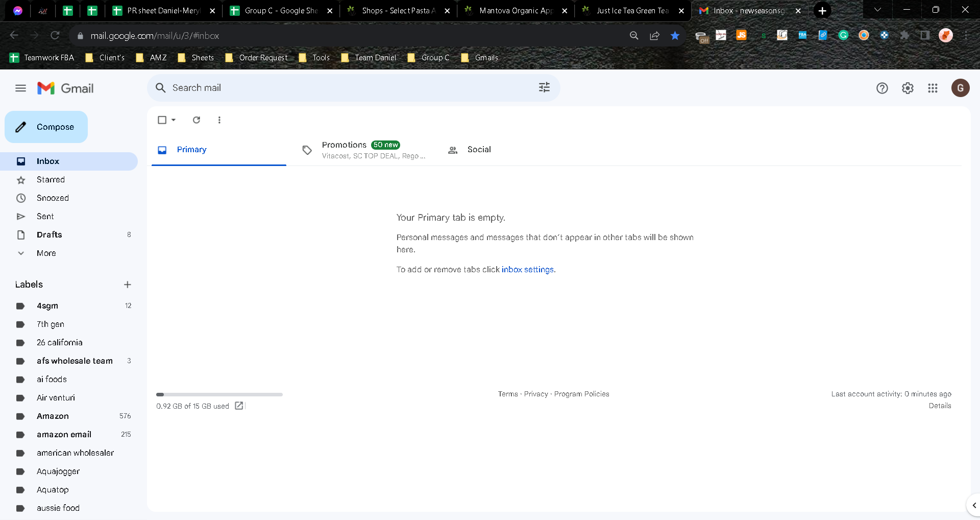Open the browser side panel icon
The height and width of the screenshot is (520, 980).
pyautogui.click(x=925, y=35)
